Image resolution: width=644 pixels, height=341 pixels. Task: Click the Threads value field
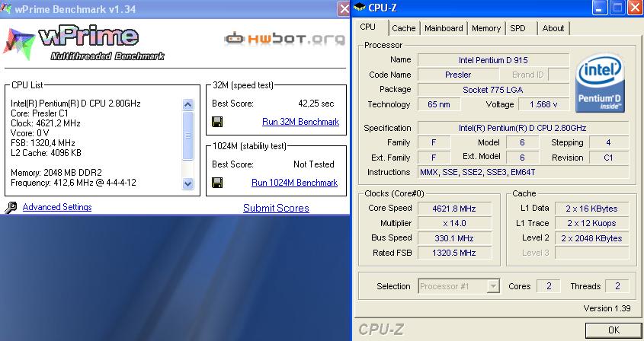coord(617,286)
